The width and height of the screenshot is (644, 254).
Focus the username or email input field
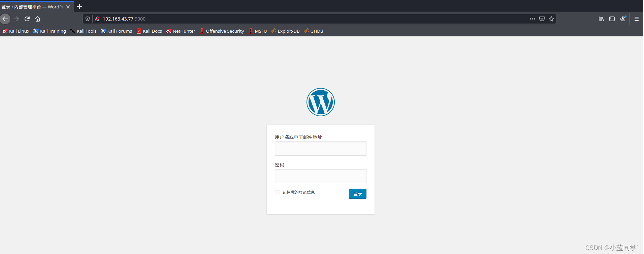pos(321,149)
